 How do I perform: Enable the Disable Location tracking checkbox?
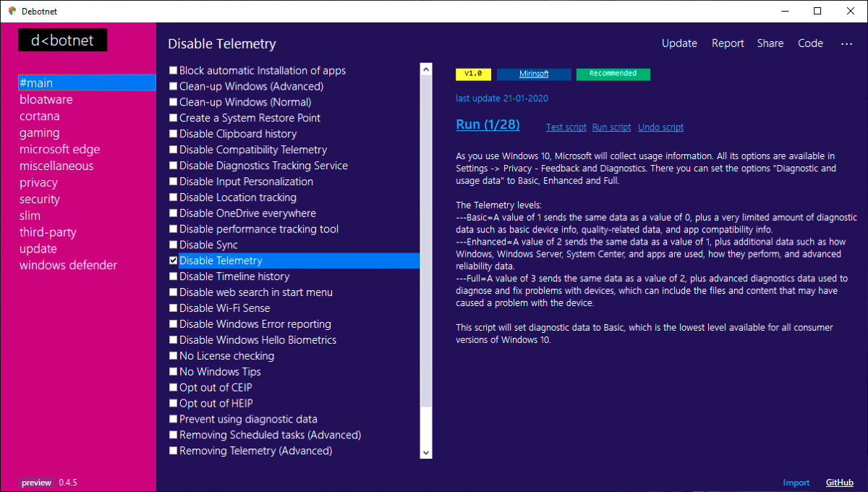(174, 198)
